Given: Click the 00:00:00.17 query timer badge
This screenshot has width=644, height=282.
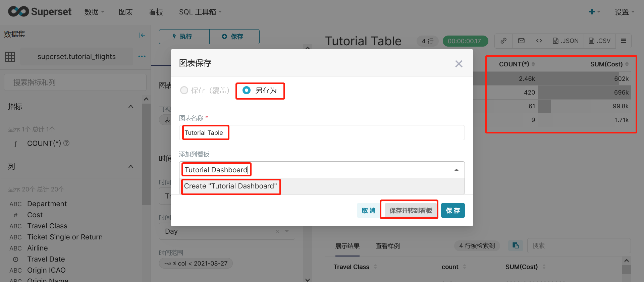Looking at the screenshot, I should pos(465,41).
